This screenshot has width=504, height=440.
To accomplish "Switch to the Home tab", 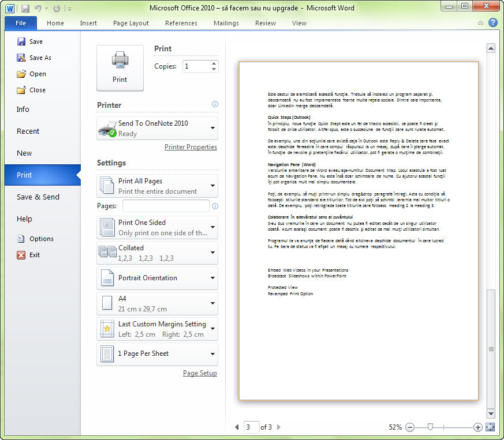I will tap(55, 23).
